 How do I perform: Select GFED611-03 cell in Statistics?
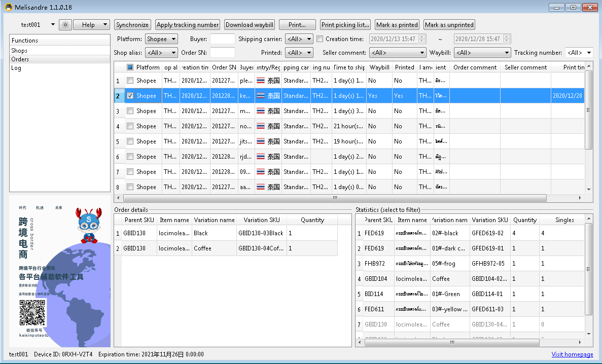[490, 309]
